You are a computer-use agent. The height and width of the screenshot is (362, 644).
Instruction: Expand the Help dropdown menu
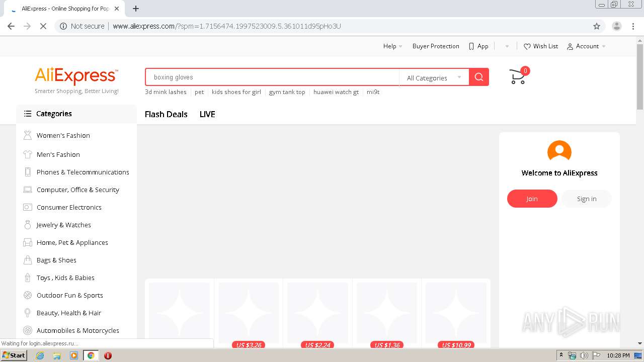point(393,46)
